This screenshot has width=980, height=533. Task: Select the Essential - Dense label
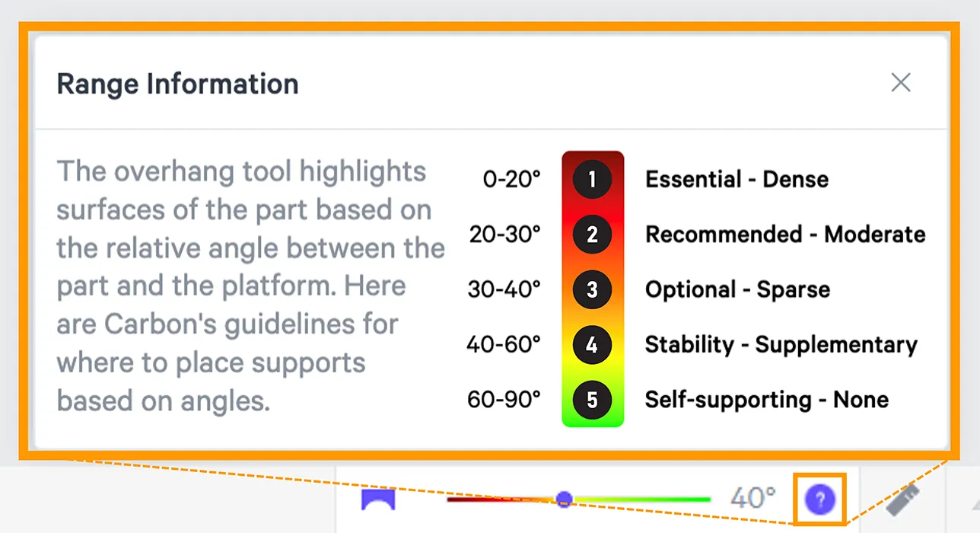[737, 180]
